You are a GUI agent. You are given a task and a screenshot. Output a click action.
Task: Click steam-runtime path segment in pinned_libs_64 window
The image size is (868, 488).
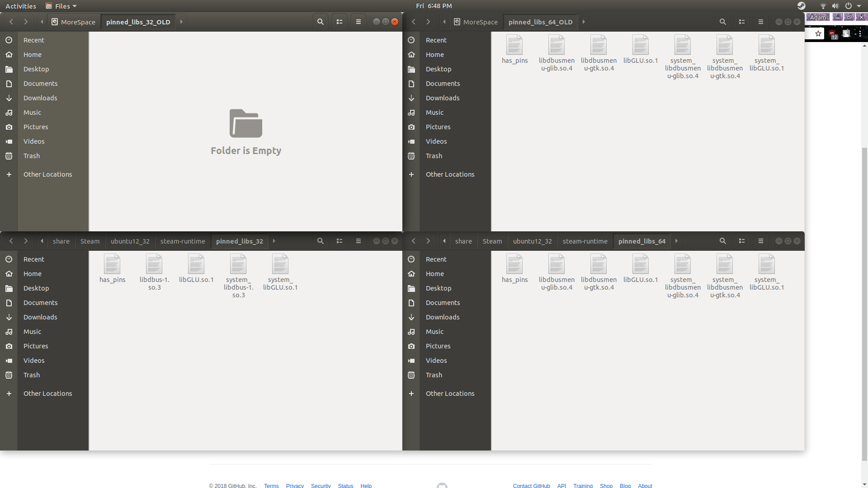pyautogui.click(x=585, y=241)
